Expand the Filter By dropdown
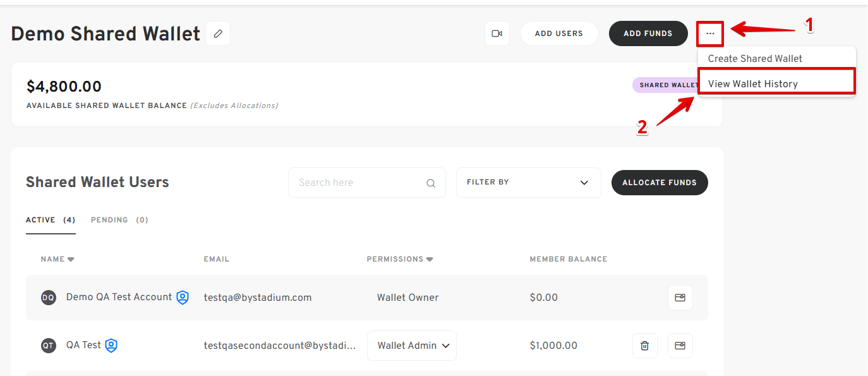The height and width of the screenshot is (376, 868). click(x=528, y=183)
